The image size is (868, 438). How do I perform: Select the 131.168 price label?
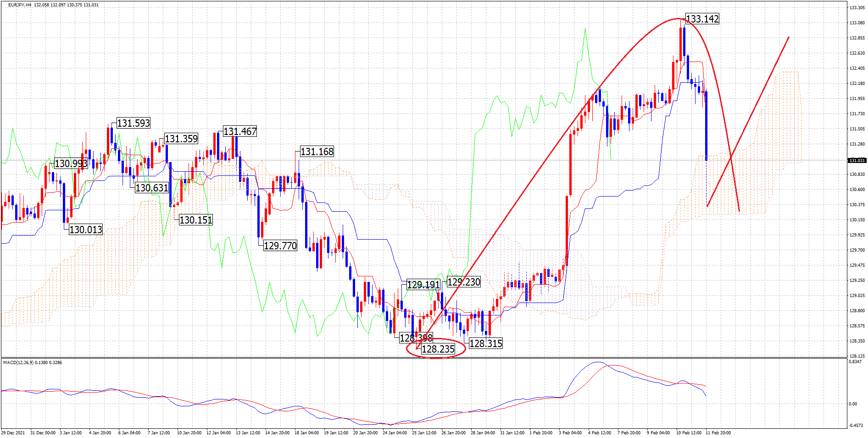point(317,152)
